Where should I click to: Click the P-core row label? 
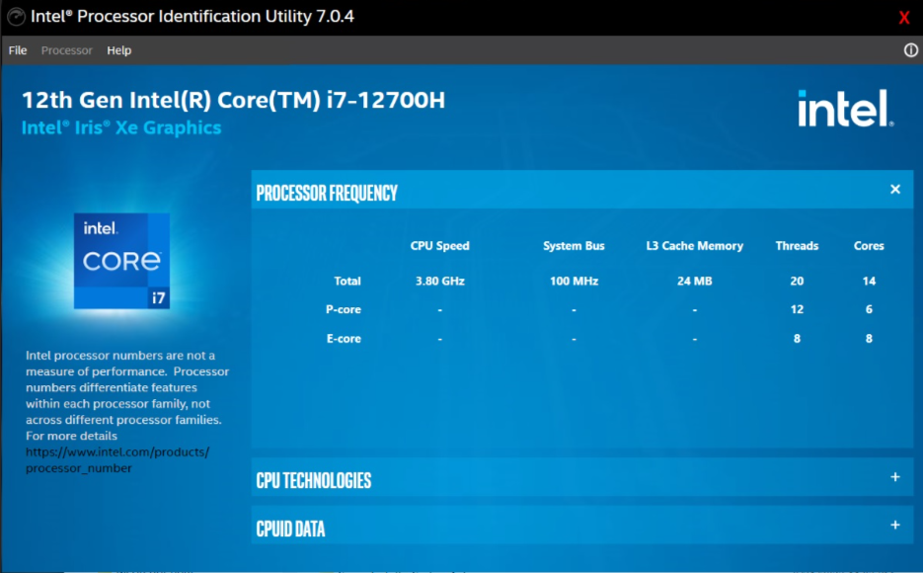[343, 309]
